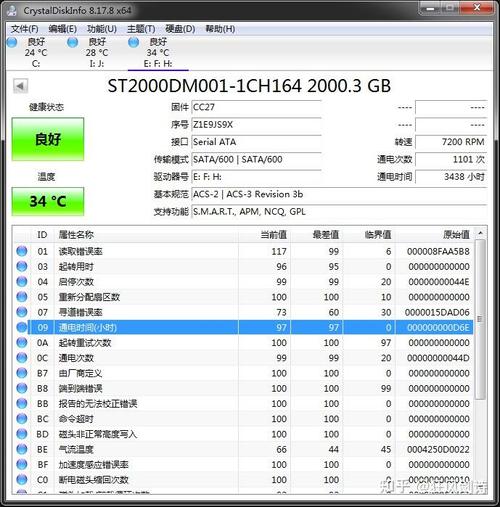Select the highlighted 通电时间(小时) row
Screen dimensions: 500x507
pos(243,327)
